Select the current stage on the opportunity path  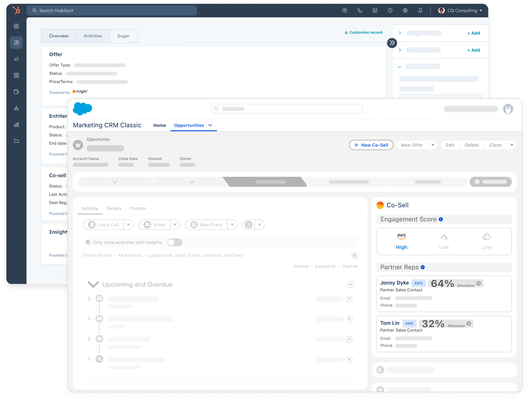click(x=265, y=182)
